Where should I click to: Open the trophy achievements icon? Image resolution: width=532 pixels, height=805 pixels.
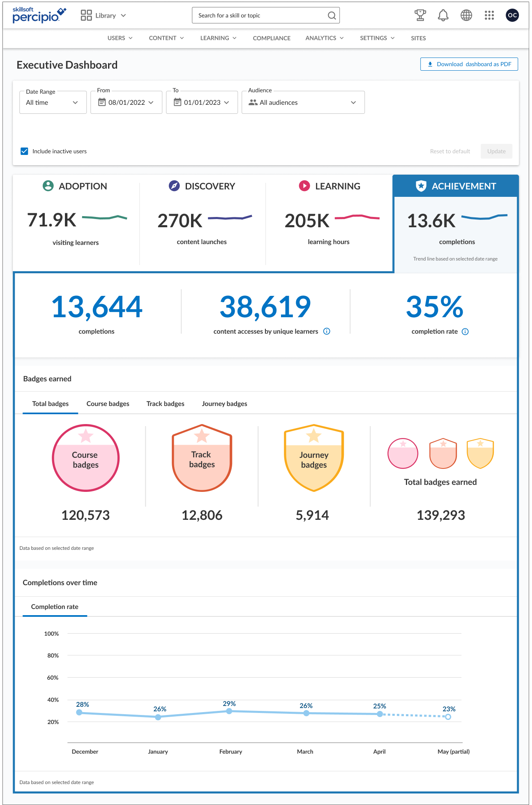coord(420,15)
